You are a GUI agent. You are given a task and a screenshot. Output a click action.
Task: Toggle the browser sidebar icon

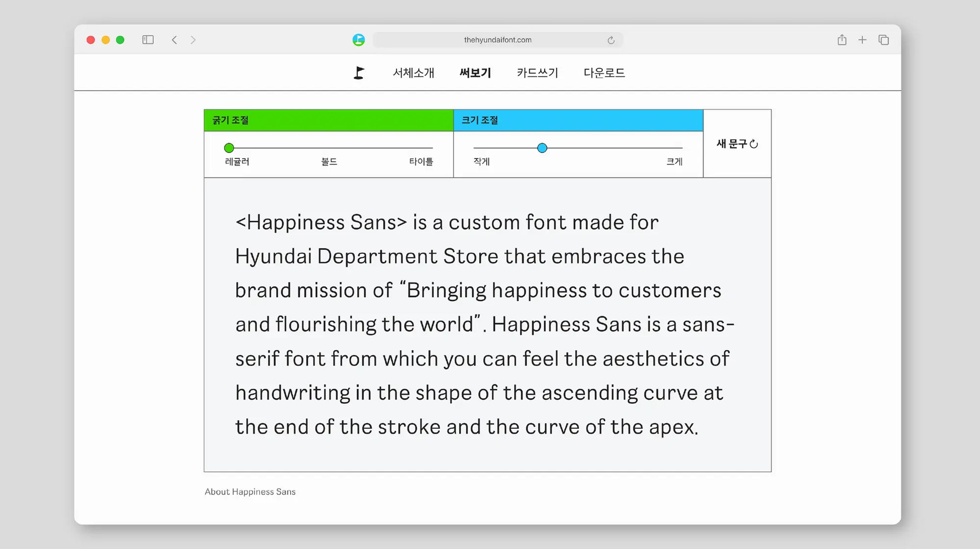pyautogui.click(x=148, y=40)
